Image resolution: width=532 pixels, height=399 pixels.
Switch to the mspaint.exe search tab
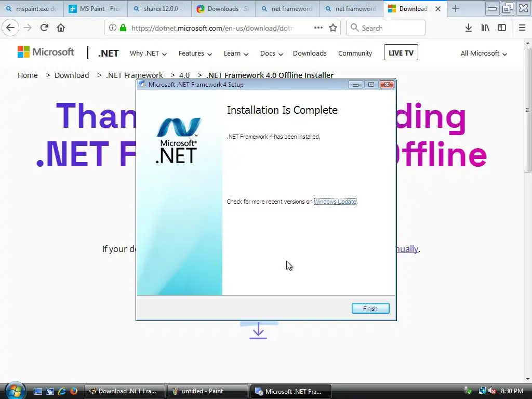click(x=32, y=9)
